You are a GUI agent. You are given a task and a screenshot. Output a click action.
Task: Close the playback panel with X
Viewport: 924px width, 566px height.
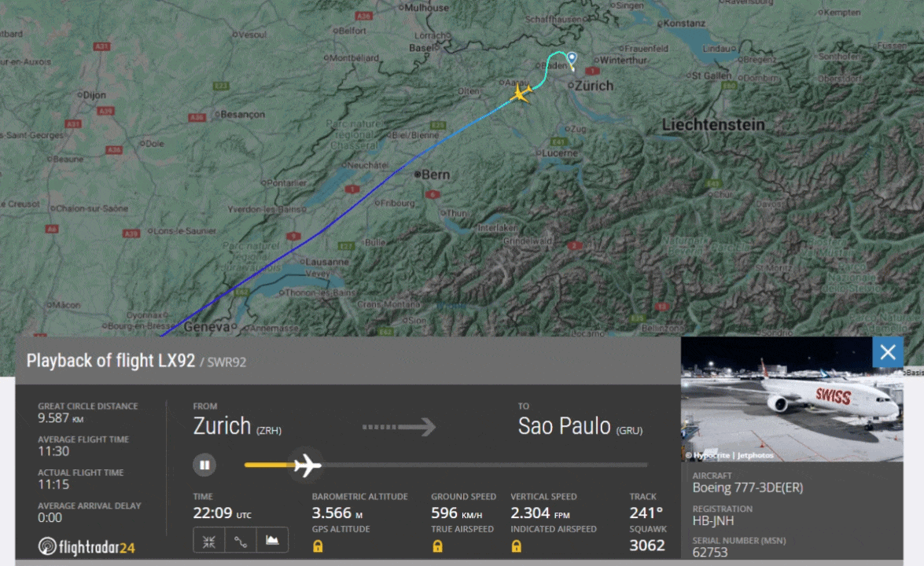(888, 352)
